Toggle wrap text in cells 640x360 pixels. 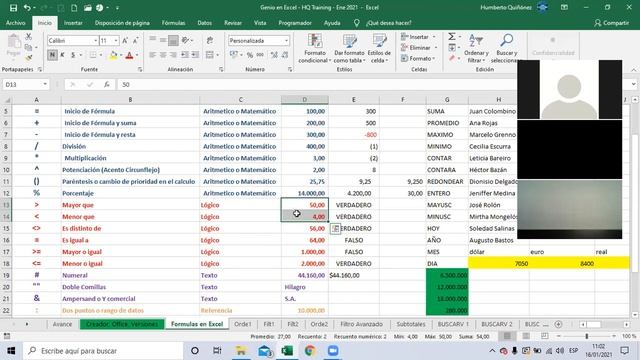(x=210, y=40)
